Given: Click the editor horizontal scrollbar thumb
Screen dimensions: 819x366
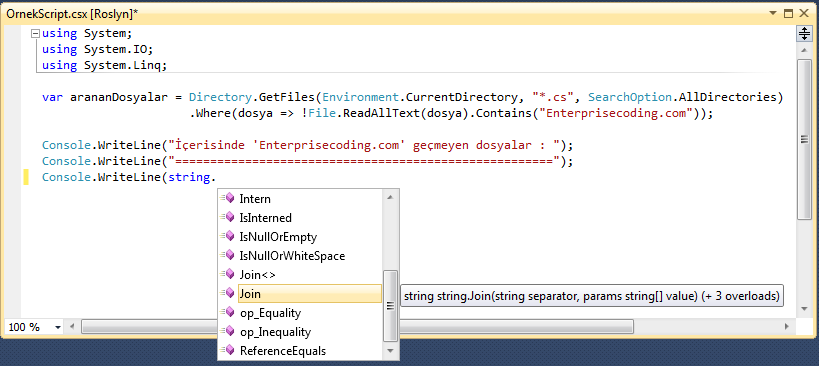Looking at the screenshot, I should point(358,327).
